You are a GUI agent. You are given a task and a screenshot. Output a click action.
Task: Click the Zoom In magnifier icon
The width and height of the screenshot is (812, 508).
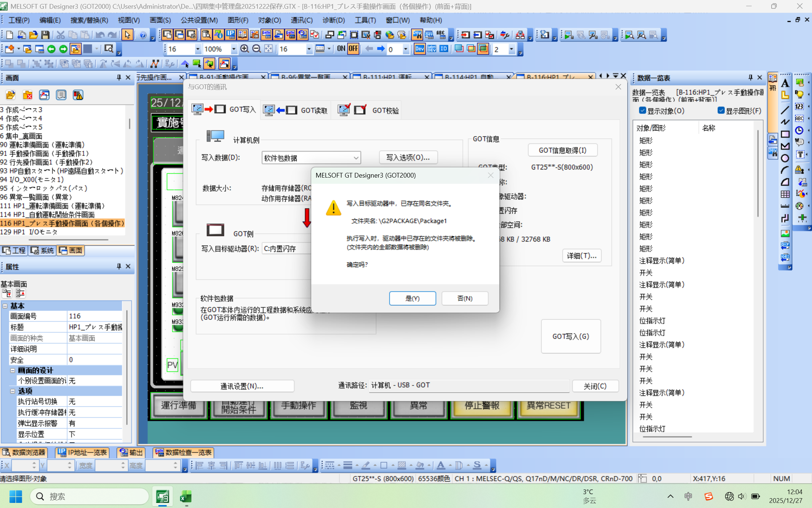coord(245,49)
